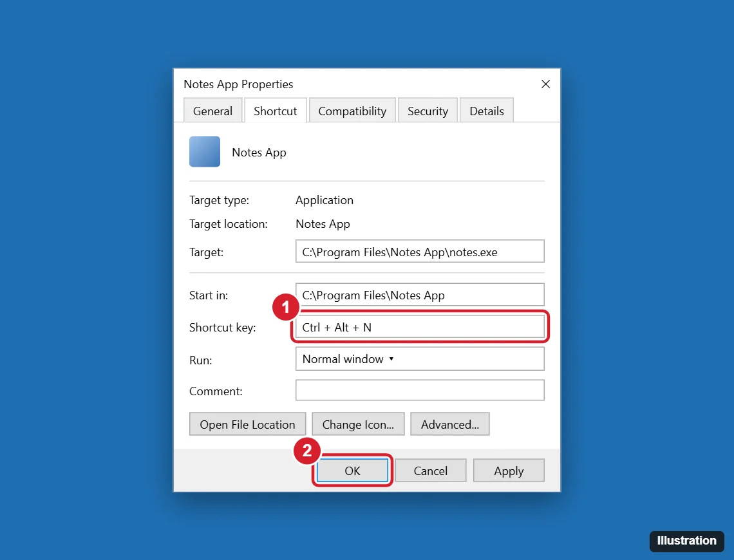Screen dimensions: 734x560
Task: Click the 'Notes App' name beside icon
Action: (x=259, y=153)
